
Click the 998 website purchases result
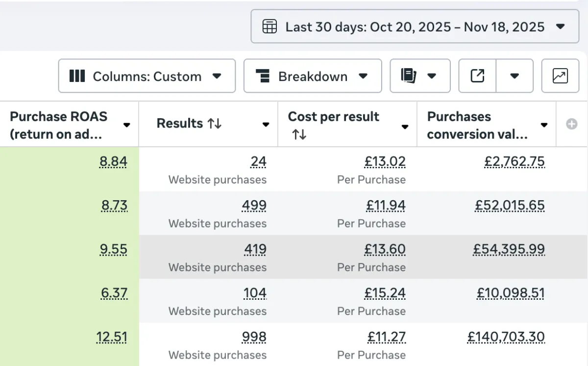point(254,338)
